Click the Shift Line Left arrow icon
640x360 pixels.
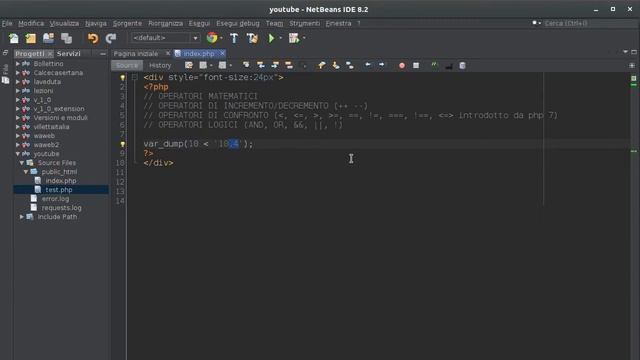368,65
